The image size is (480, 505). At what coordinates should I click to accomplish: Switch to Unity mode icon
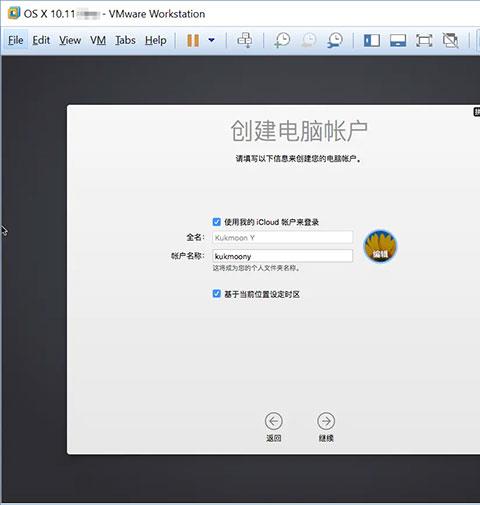click(450, 40)
